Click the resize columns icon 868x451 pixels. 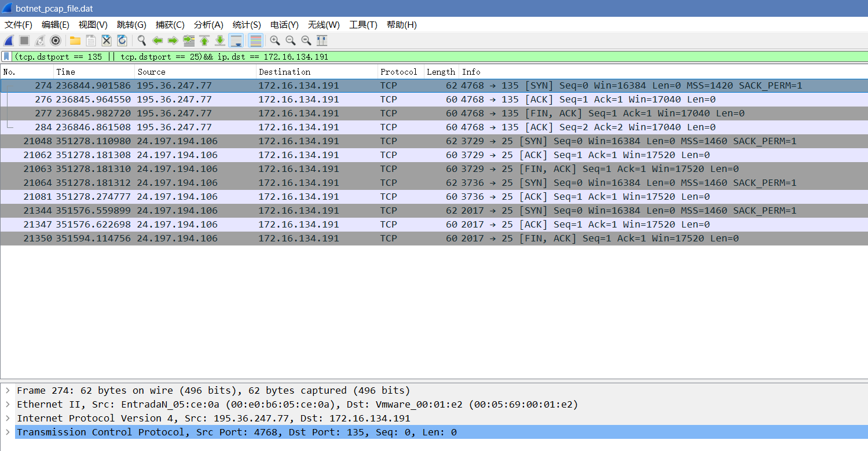pos(322,41)
